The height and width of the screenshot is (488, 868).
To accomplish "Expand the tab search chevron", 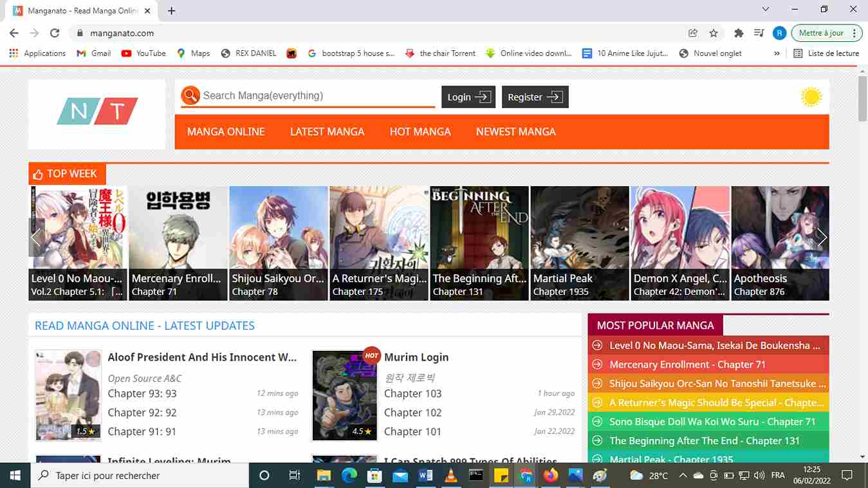I will point(766,10).
